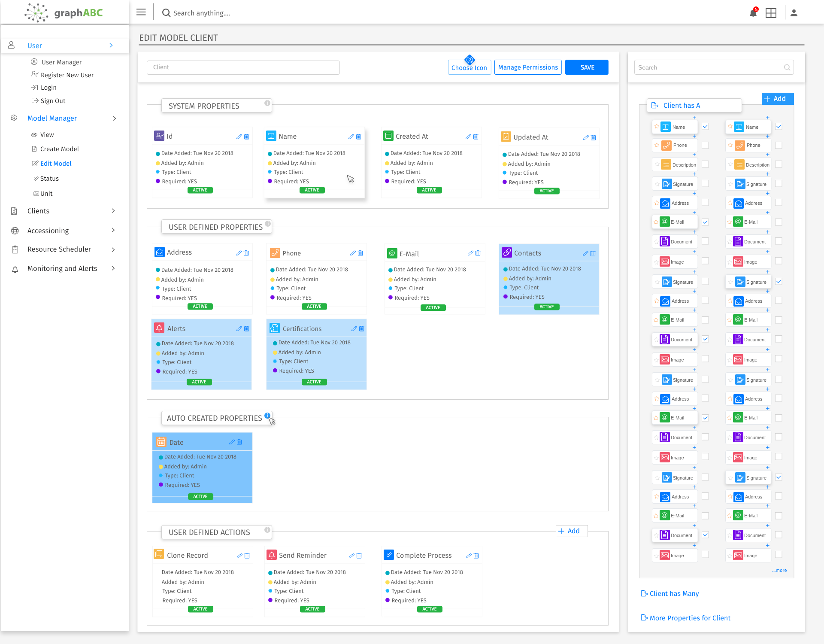Expand Monitoring and Alerts chevron
The width and height of the screenshot is (824, 644).
pos(113,268)
